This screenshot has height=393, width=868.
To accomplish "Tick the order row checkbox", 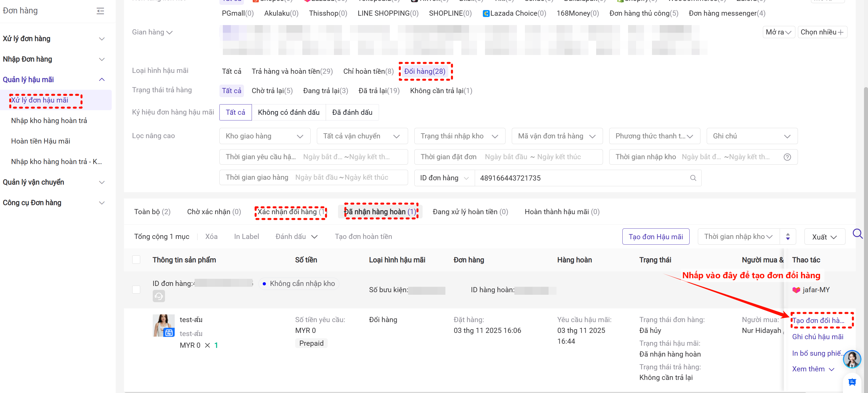I will (136, 290).
